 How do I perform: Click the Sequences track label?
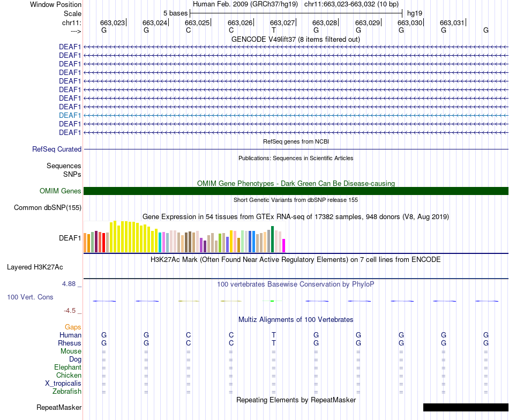coord(64,166)
